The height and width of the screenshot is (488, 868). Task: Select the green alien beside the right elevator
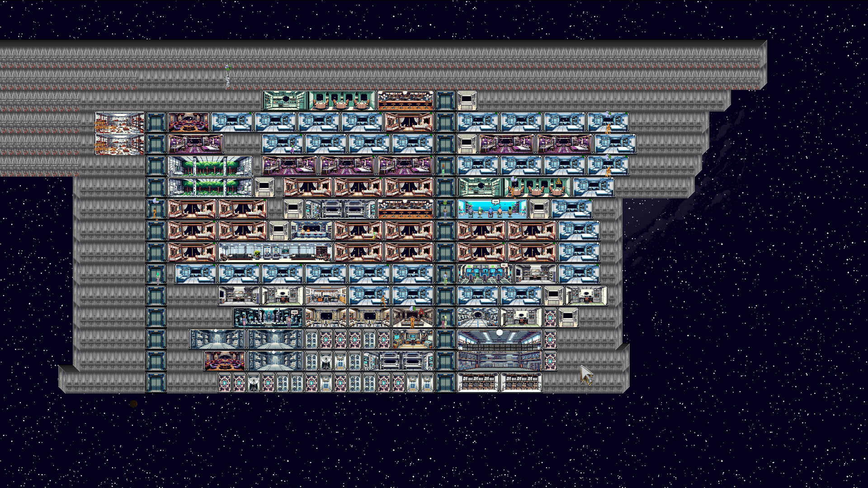[445, 322]
